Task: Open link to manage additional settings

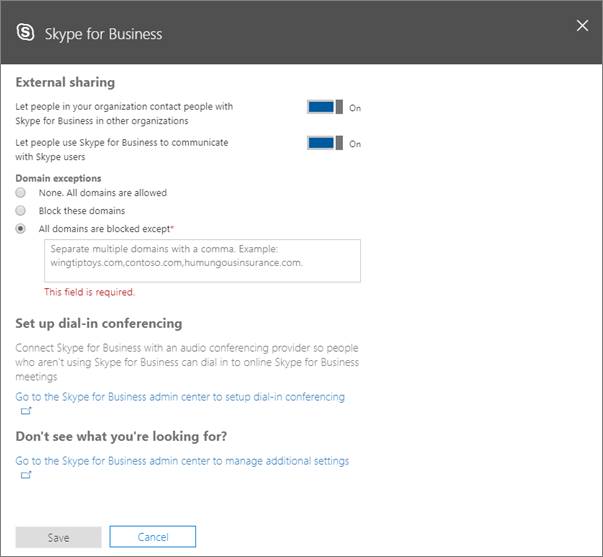Action: coord(182,461)
